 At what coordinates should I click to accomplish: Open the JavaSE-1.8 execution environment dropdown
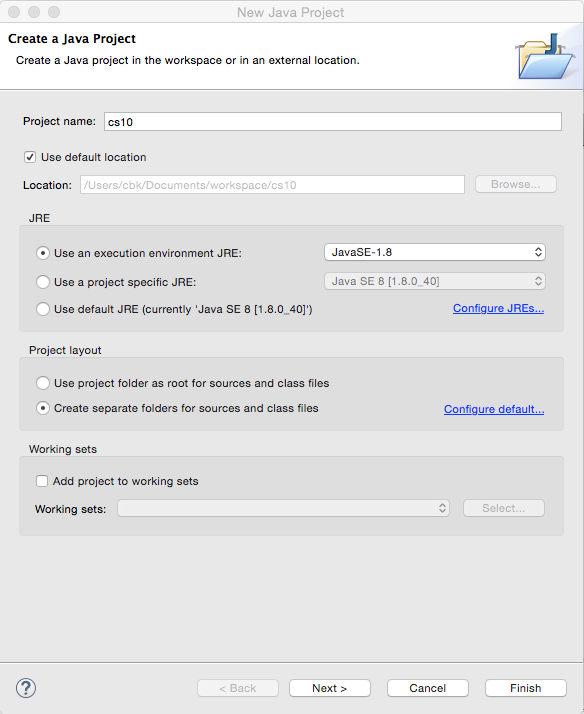tap(435, 252)
